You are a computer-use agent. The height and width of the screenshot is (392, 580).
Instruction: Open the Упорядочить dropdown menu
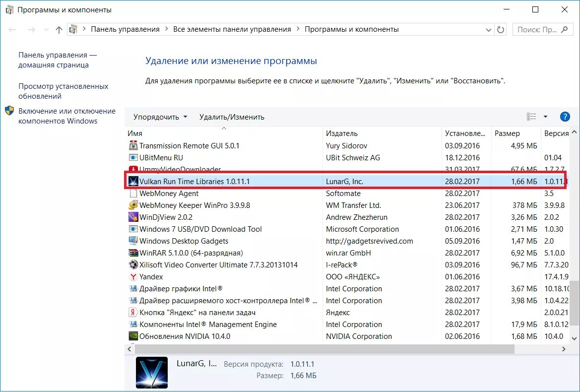(160, 117)
